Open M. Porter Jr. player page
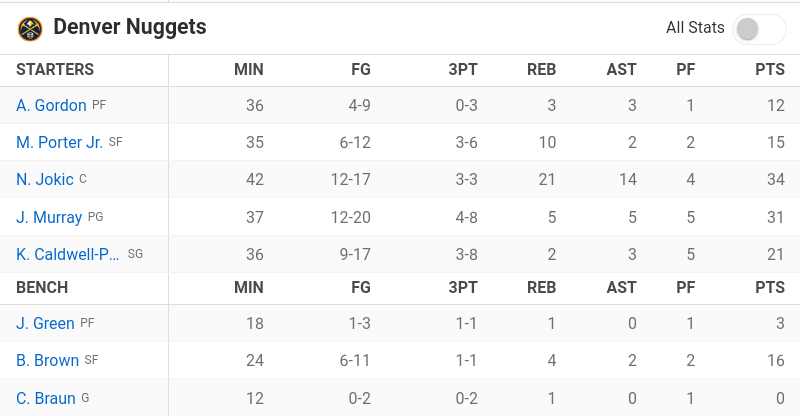Screen dimensions: 800x416 click(59, 142)
